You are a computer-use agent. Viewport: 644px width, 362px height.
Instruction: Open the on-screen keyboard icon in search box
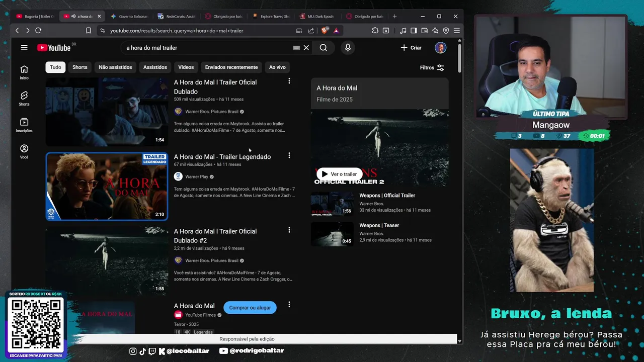tap(296, 48)
